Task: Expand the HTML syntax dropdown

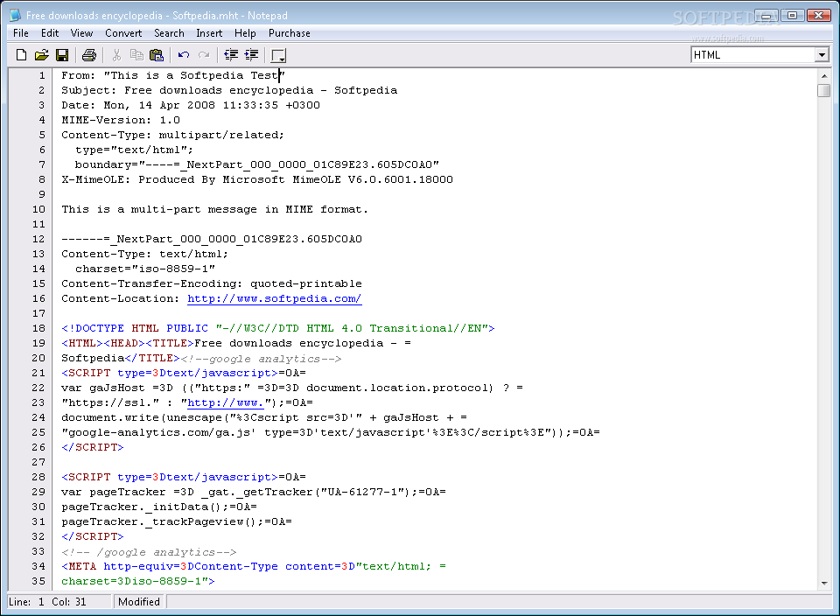Action: (x=822, y=54)
